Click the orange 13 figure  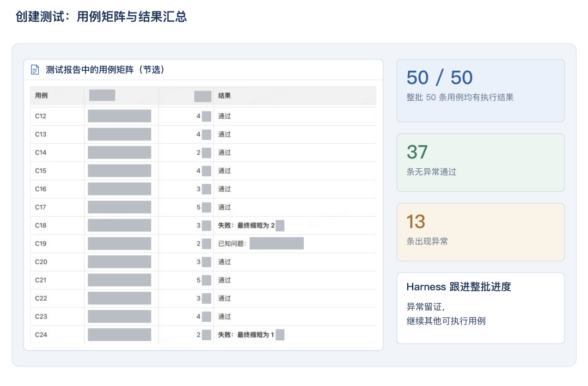point(416,222)
